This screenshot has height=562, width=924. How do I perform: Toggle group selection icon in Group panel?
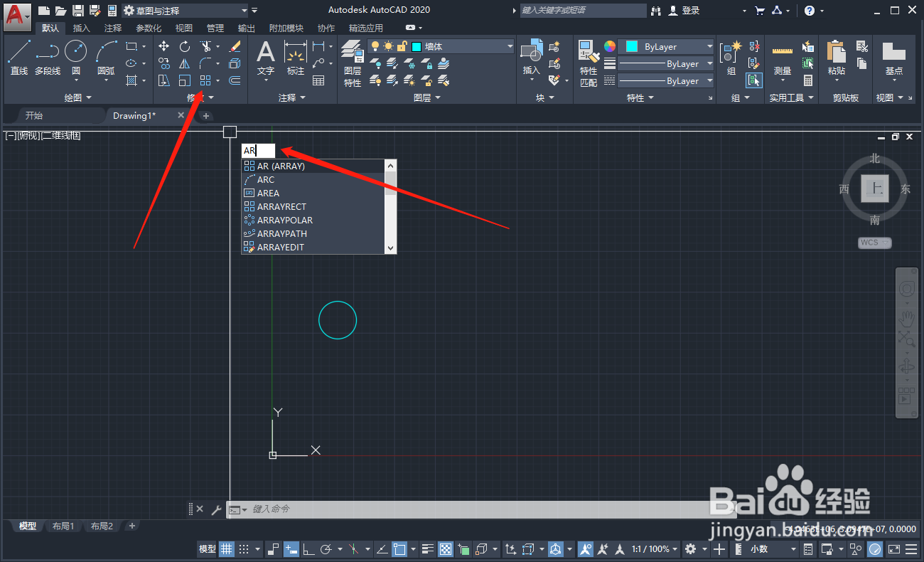tap(755, 80)
